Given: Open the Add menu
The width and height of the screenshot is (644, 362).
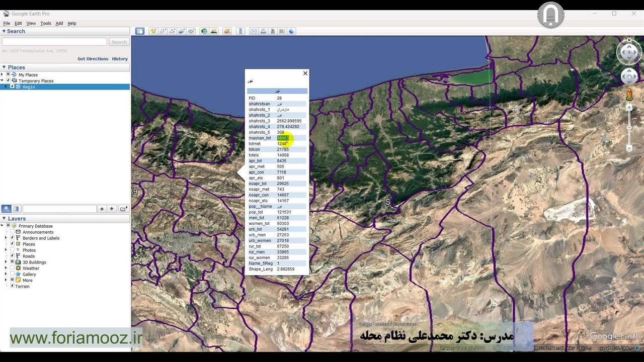Looking at the screenshot, I should pos(59,23).
